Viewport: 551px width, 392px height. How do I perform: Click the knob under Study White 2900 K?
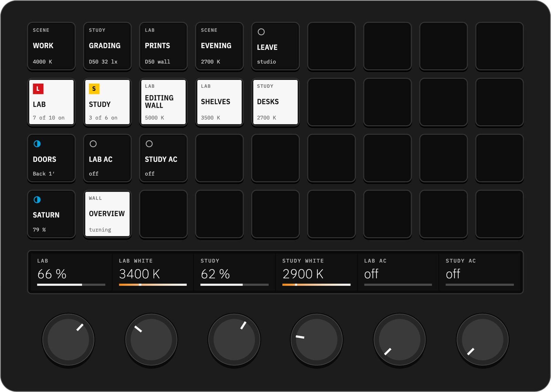(x=317, y=340)
